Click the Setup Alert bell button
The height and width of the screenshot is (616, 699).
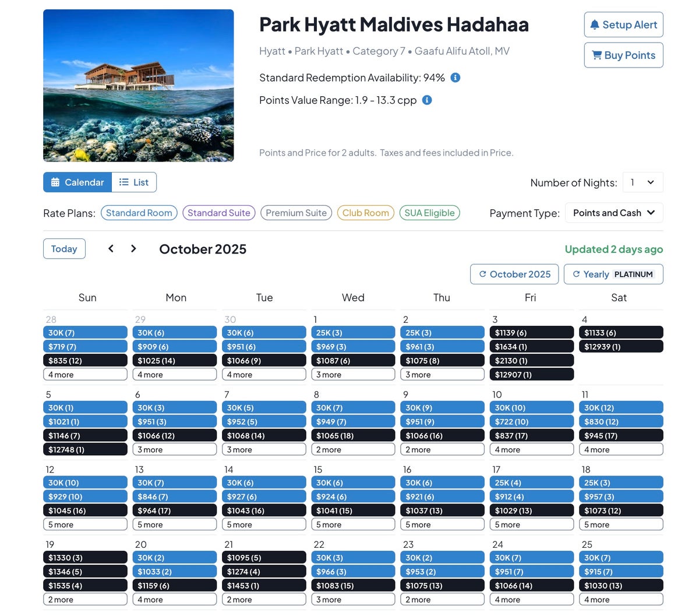tap(623, 25)
